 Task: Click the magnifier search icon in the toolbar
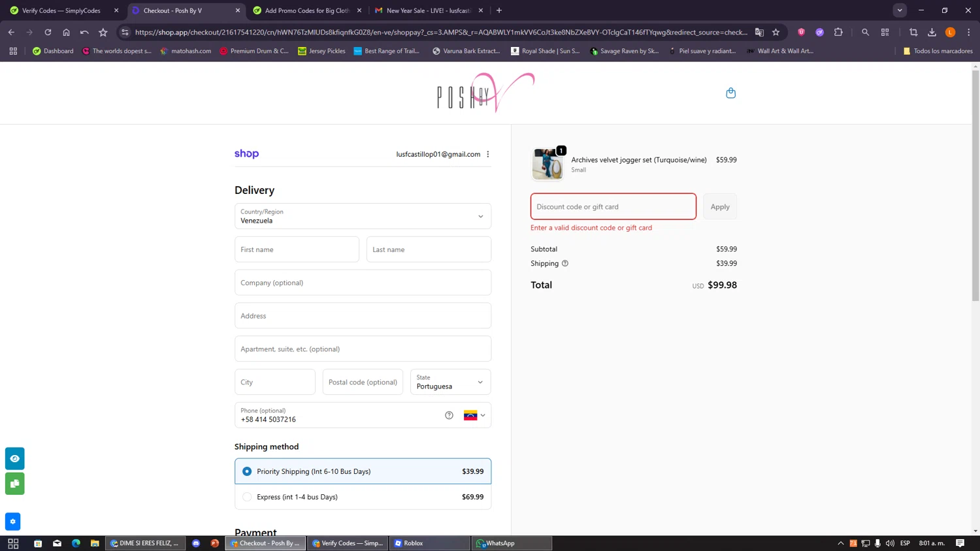point(865,32)
